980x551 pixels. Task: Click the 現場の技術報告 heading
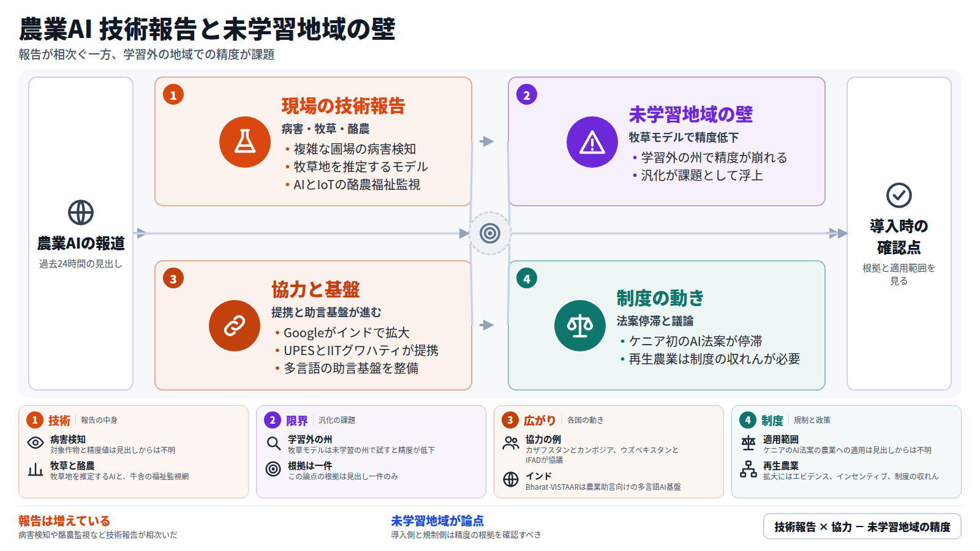pos(343,106)
